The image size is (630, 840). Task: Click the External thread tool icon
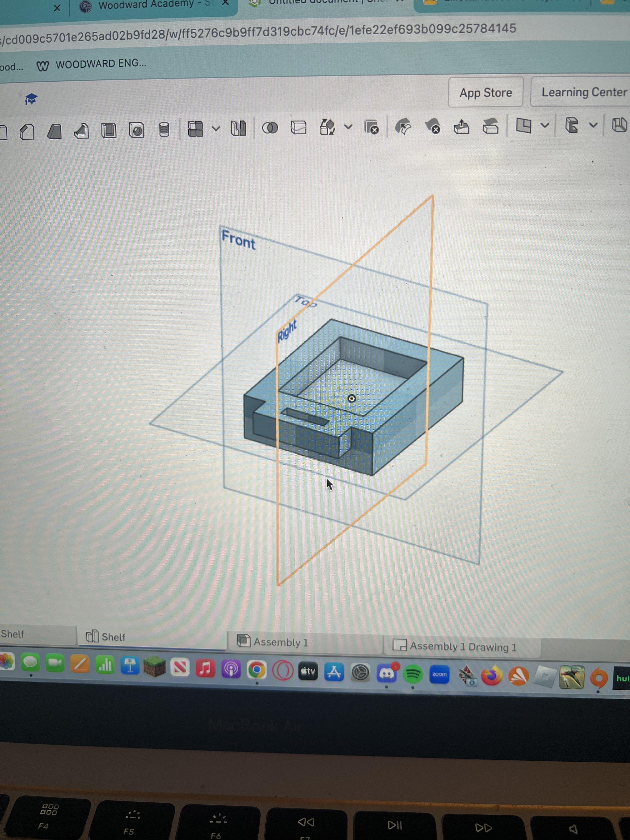(x=164, y=130)
